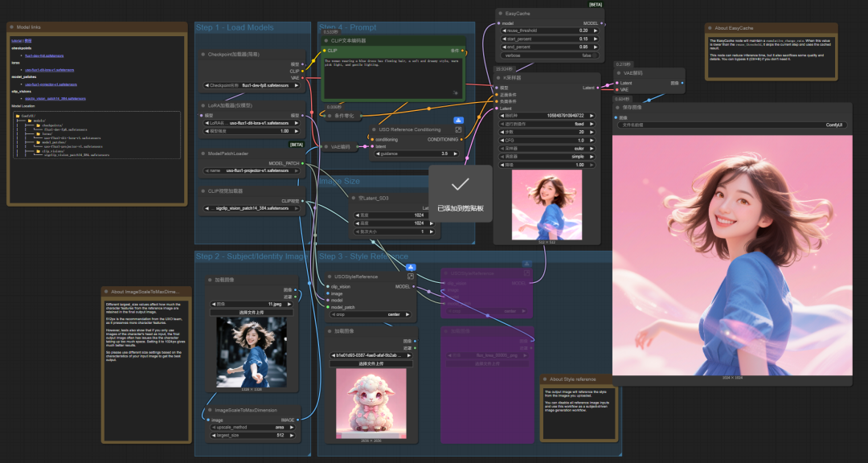Image resolution: width=868 pixels, height=463 pixels.
Task: Open the image dropdown showing b1e01d93-0387 filename
Action: click(x=371, y=355)
